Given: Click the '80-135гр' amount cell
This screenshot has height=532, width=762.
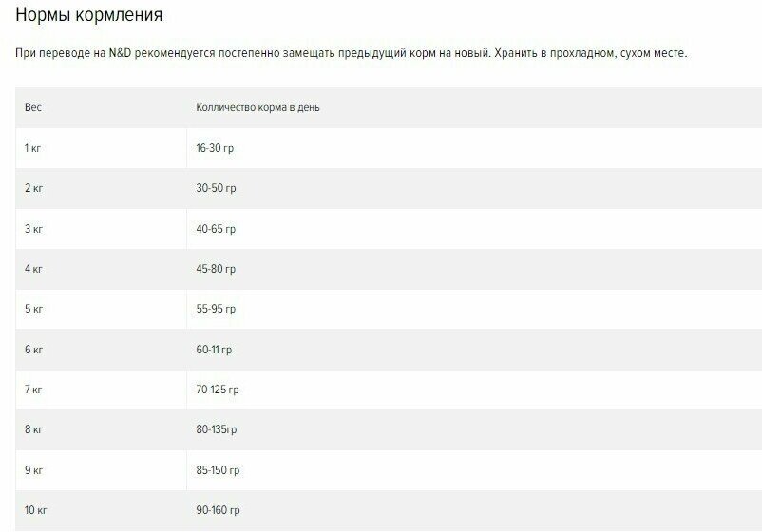Looking at the screenshot, I should [474, 430].
